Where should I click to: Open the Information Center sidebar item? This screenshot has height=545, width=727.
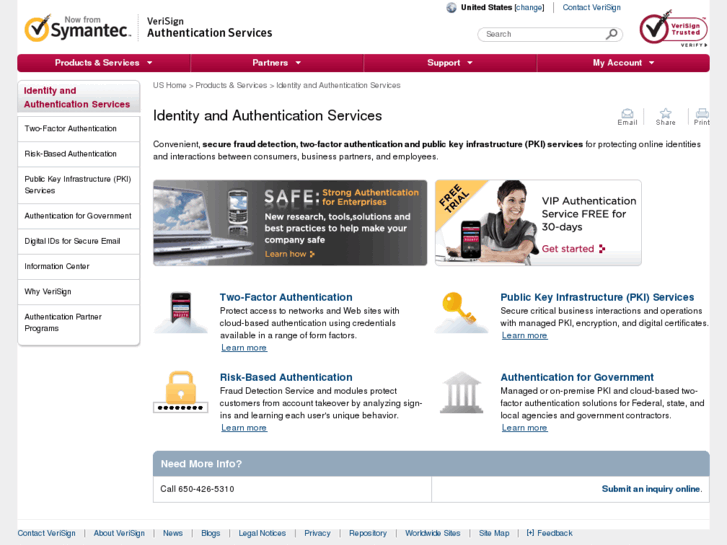point(57,266)
